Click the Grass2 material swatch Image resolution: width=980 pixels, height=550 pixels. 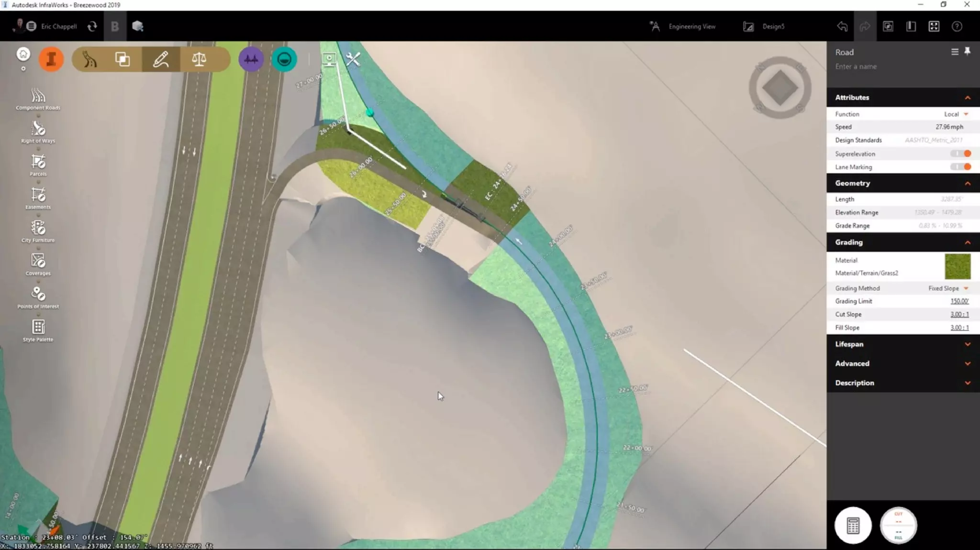(958, 266)
